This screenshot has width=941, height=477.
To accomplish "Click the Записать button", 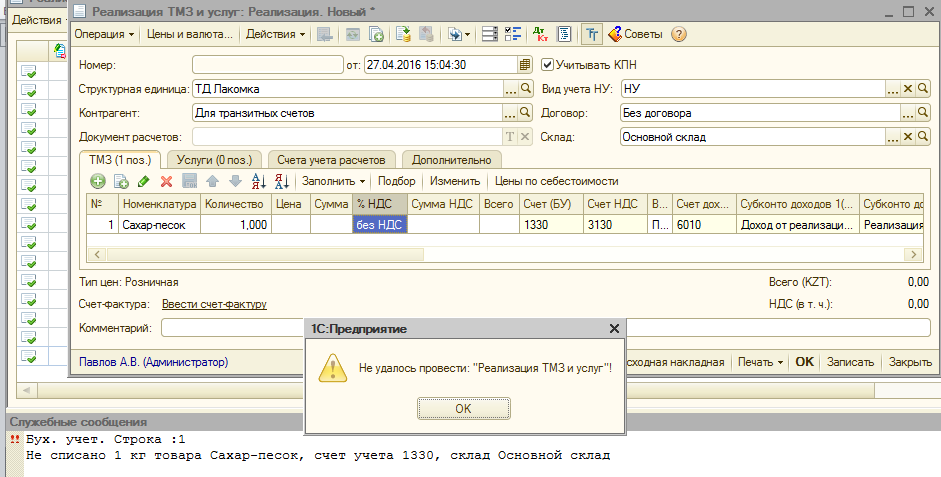I will pyautogui.click(x=850, y=362).
